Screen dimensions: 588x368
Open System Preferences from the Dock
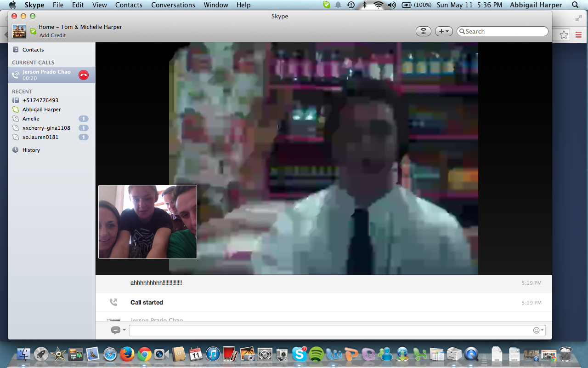[265, 354]
